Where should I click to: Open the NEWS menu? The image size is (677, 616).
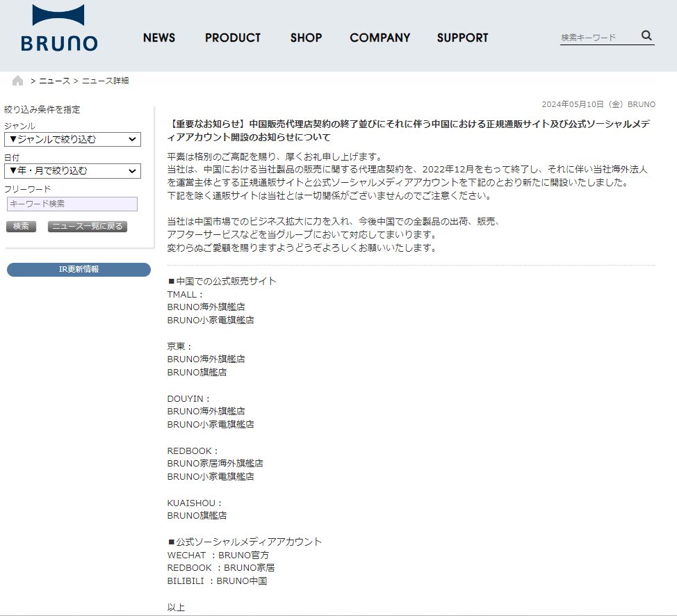click(159, 38)
